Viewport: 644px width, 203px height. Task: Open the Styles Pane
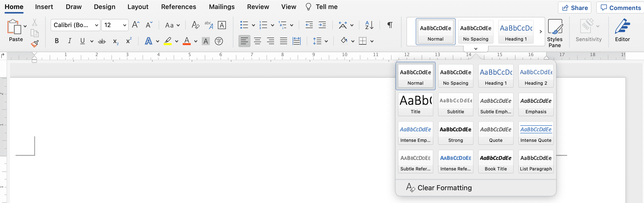pos(555,33)
